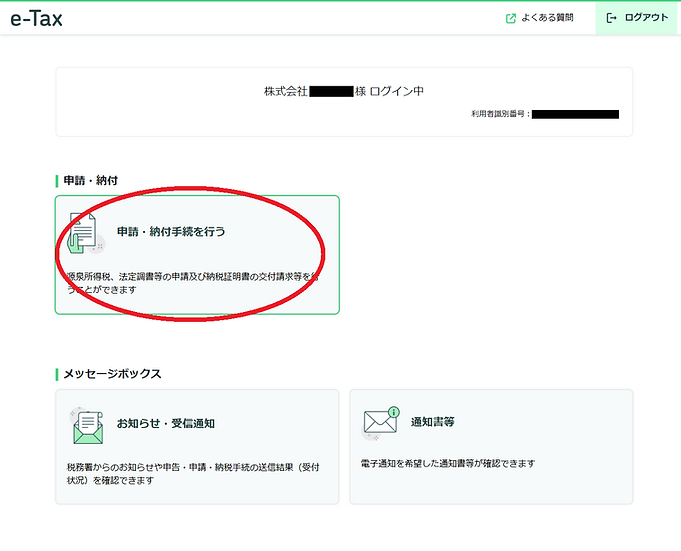Click the external-link icon beside よくある質問

pos(511,18)
